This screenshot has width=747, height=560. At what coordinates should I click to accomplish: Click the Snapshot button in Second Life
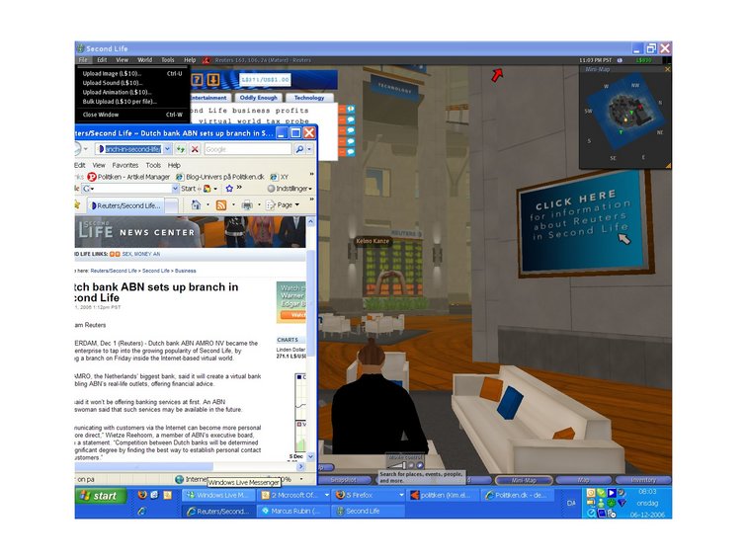[344, 480]
